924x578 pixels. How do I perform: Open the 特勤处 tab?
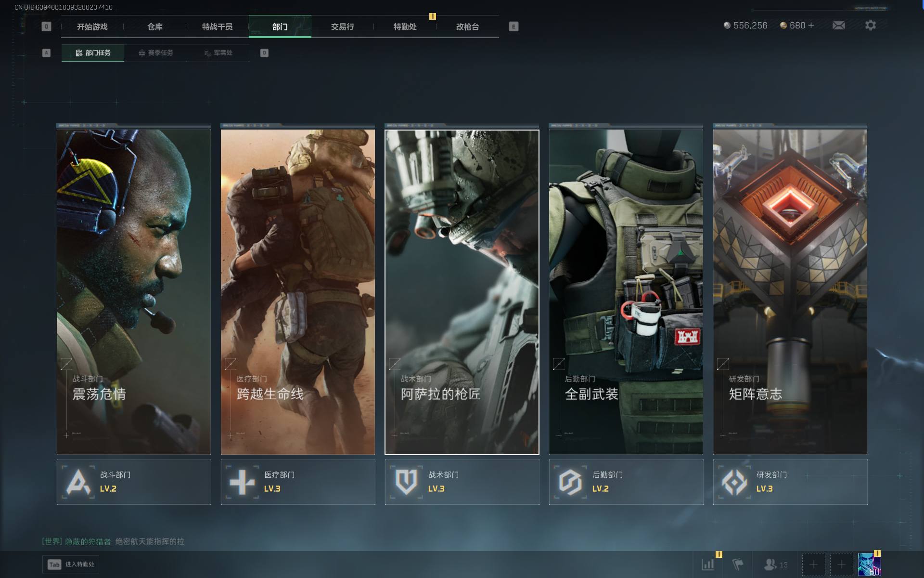click(405, 27)
